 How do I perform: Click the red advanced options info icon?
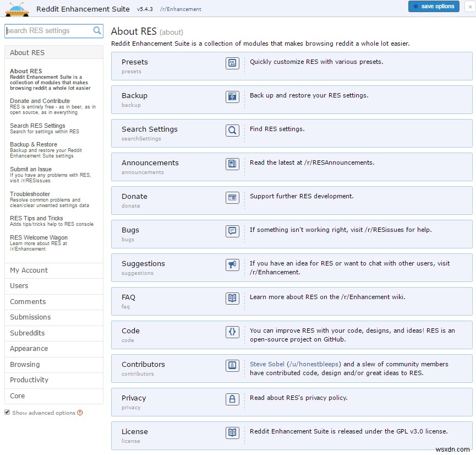coord(80,413)
